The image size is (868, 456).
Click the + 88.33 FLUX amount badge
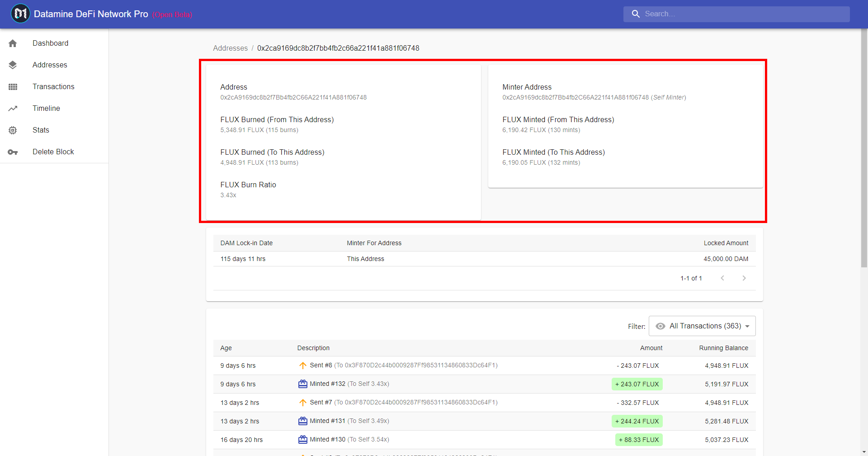(x=639, y=440)
